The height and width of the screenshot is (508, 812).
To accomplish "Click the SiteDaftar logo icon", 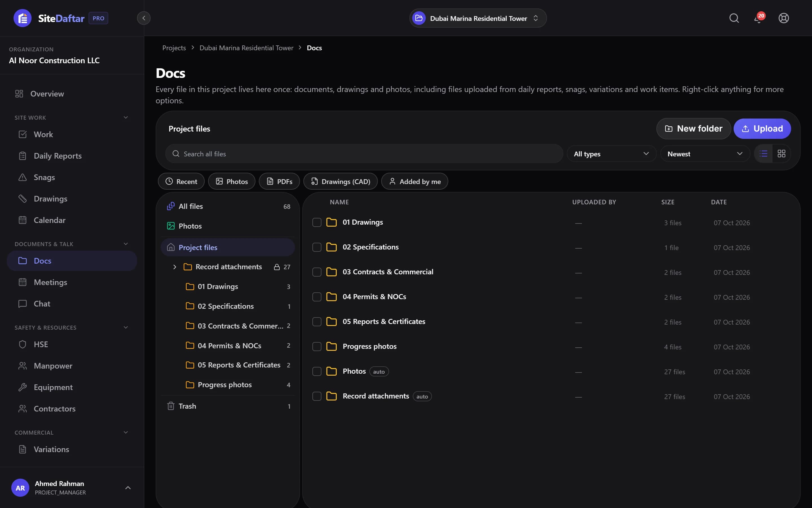I will (23, 18).
